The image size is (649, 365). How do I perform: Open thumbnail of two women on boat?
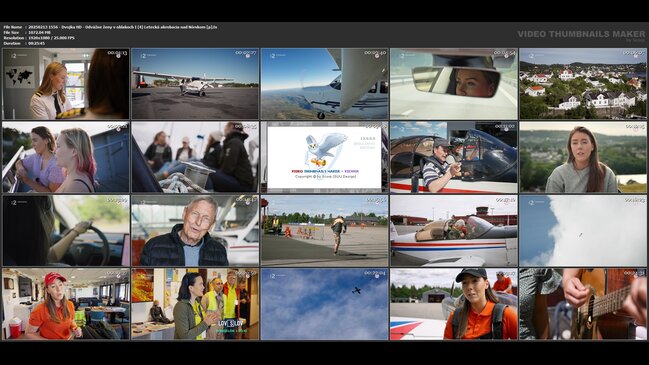[x=66, y=157]
